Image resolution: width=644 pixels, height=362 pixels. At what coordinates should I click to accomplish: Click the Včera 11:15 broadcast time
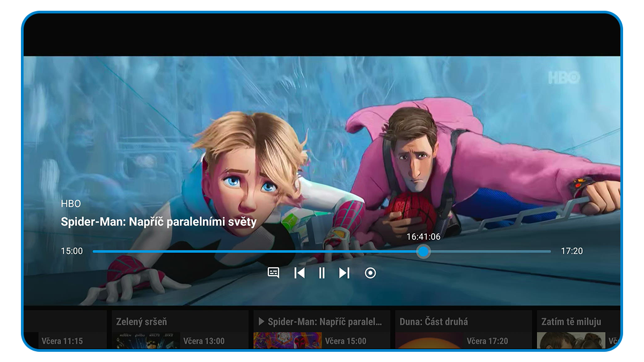62,341
